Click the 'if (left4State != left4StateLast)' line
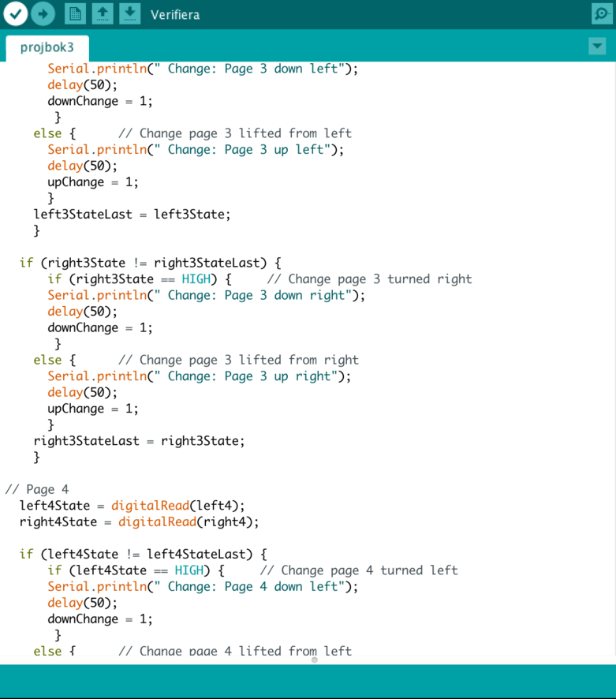 pyautogui.click(x=143, y=555)
